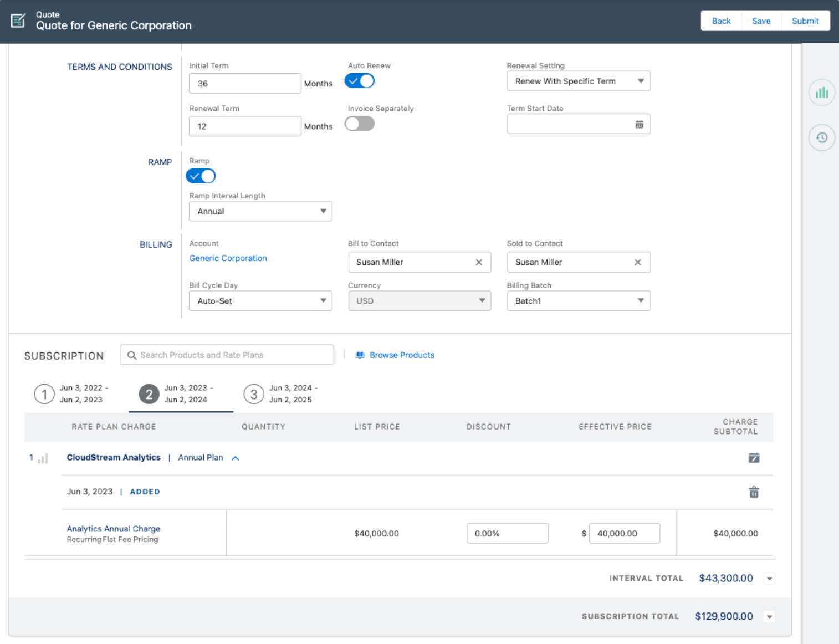Click the quote document icon in header

tap(18, 21)
